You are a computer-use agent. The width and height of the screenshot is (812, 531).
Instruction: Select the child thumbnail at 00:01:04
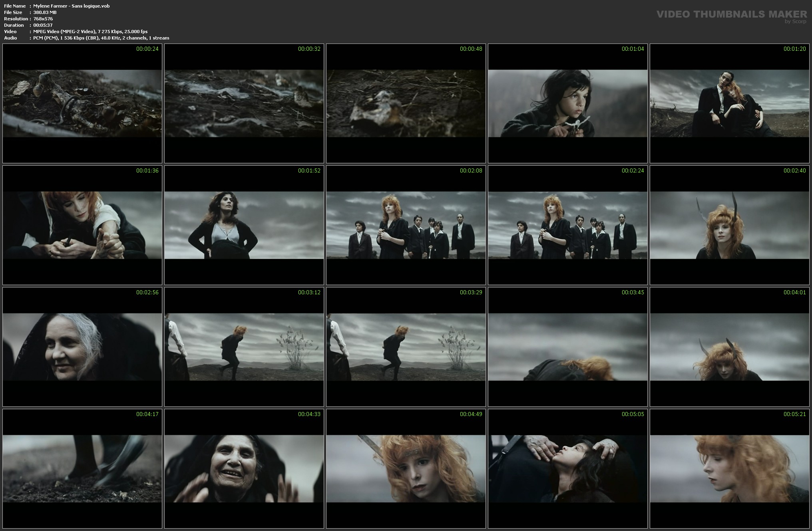pyautogui.click(x=568, y=103)
